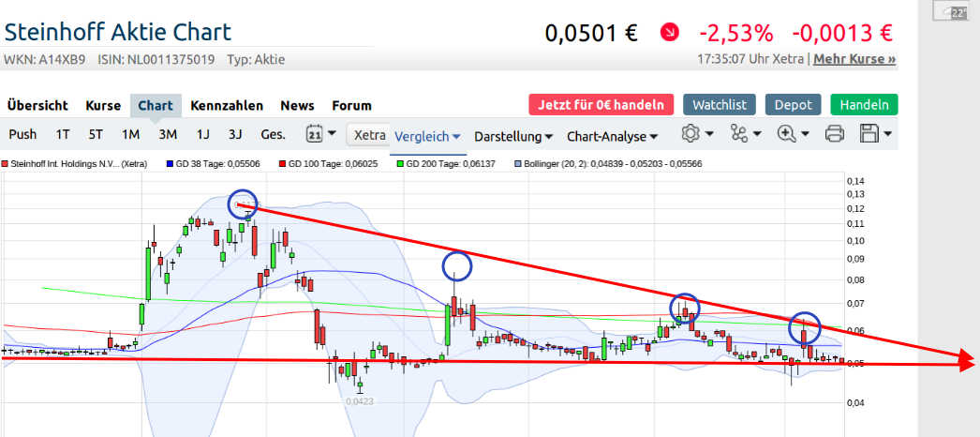Image resolution: width=980 pixels, height=437 pixels.
Task: Click the red downward trend arrow icon
Action: point(669,32)
